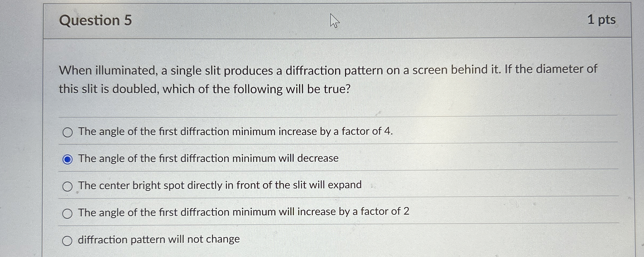
Task: Click the answer text 'will decrease'
Action: coord(208,158)
